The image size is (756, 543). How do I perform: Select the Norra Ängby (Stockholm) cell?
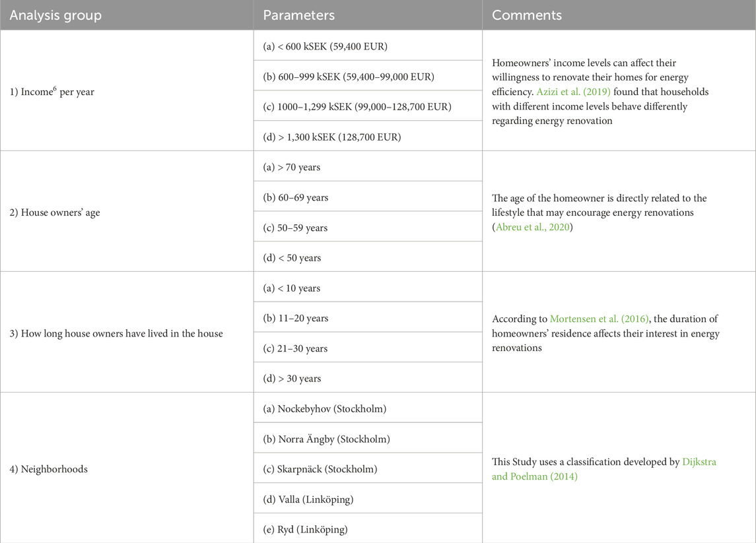[368, 438]
